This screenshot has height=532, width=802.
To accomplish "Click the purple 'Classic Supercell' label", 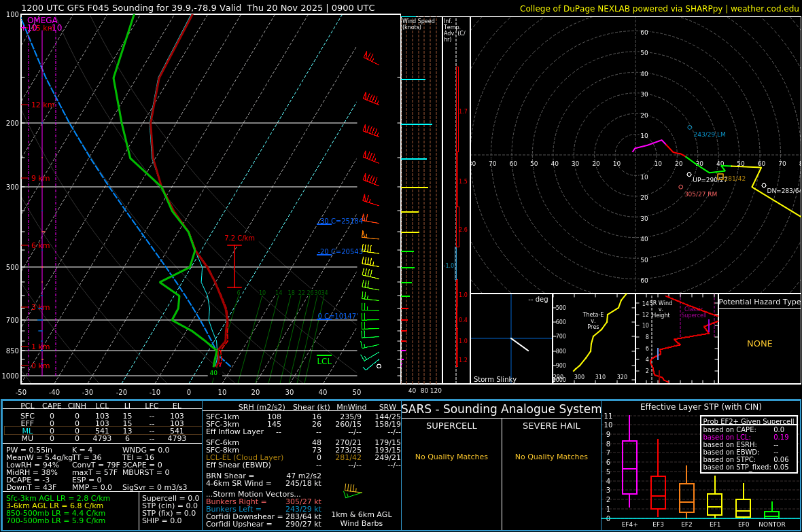I will [693, 312].
